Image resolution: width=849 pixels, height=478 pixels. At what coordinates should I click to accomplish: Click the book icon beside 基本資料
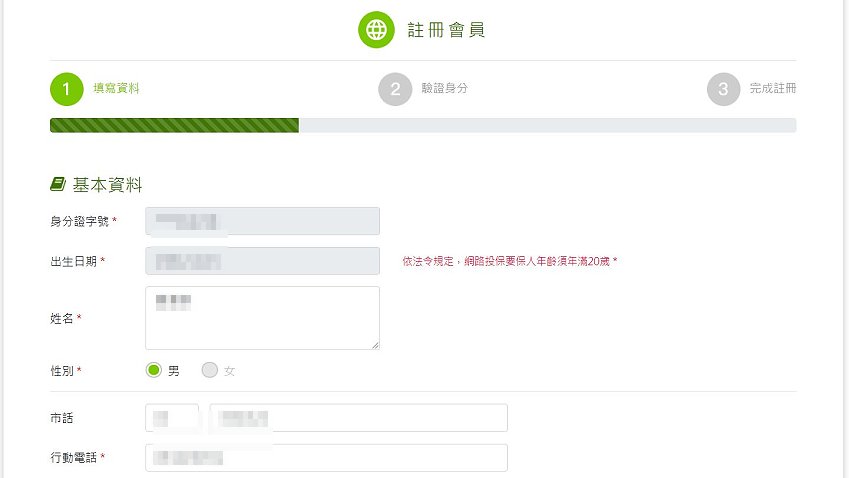58,184
